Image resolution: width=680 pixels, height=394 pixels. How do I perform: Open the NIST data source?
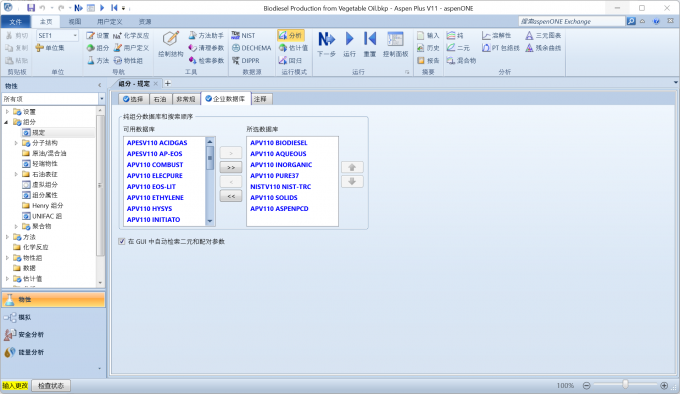pyautogui.click(x=243, y=36)
